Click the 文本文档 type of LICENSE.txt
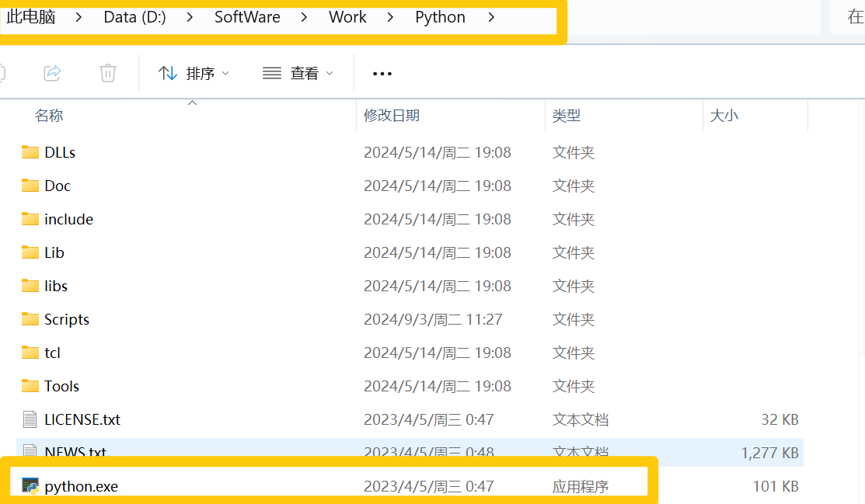 click(581, 419)
